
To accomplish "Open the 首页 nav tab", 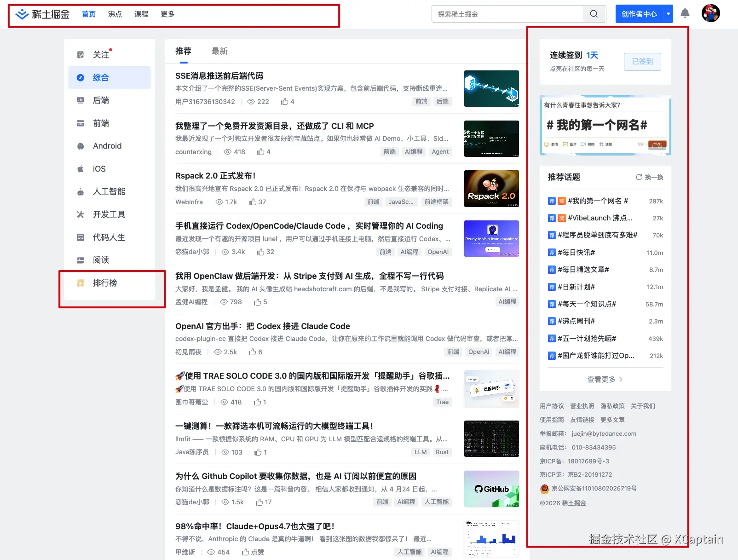I will click(89, 14).
